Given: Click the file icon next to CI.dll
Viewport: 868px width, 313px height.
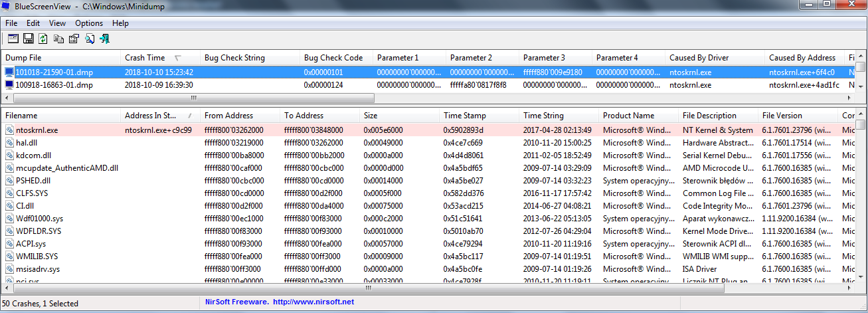Looking at the screenshot, I should tap(9, 206).
